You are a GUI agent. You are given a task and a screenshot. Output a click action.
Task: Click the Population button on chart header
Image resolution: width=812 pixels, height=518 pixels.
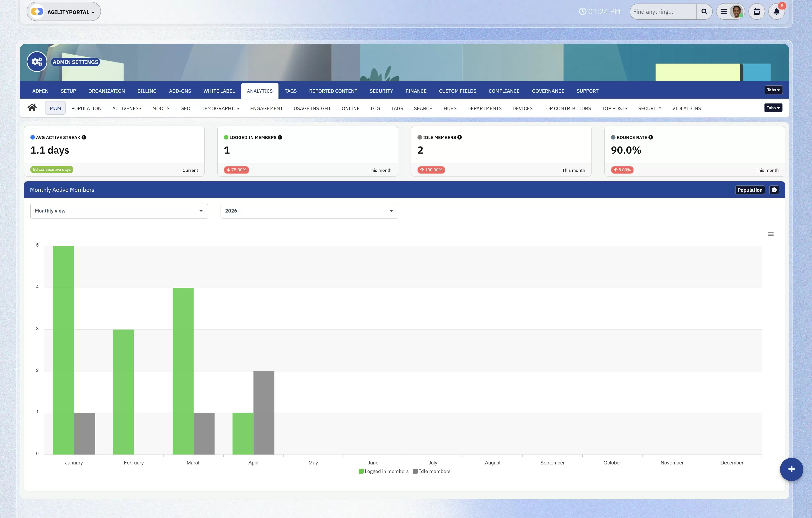tap(750, 190)
